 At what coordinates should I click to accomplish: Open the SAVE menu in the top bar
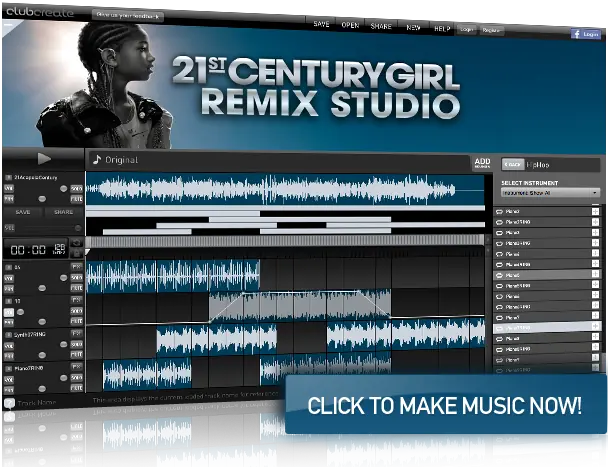coord(321,24)
